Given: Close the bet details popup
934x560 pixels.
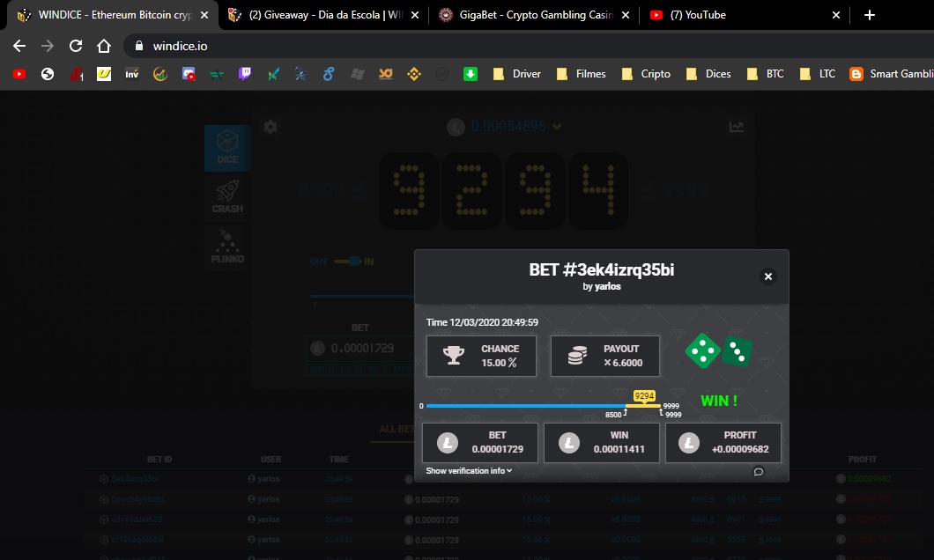Looking at the screenshot, I should point(767,276).
